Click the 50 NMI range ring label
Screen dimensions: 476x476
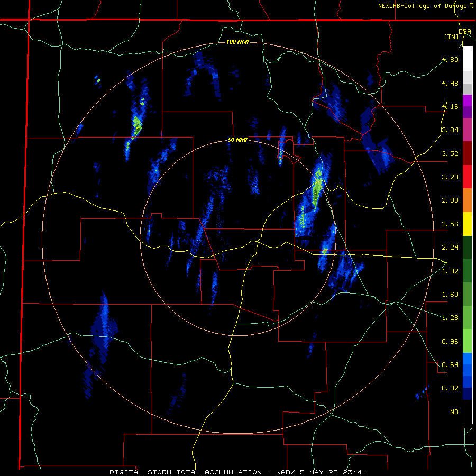pyautogui.click(x=237, y=140)
